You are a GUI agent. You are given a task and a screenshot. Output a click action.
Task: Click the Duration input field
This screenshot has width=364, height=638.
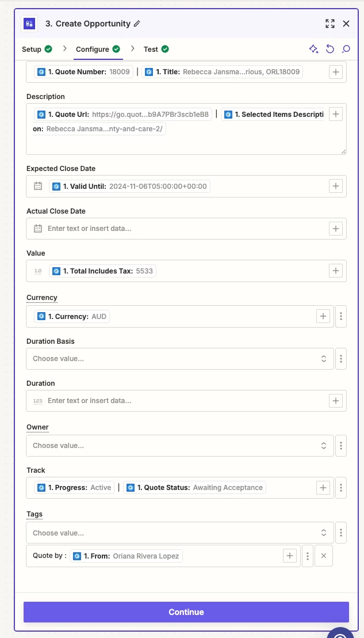click(x=186, y=401)
